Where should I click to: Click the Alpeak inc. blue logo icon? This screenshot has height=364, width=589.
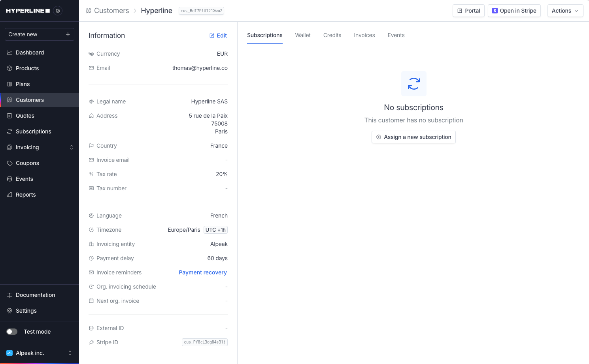pos(9,353)
